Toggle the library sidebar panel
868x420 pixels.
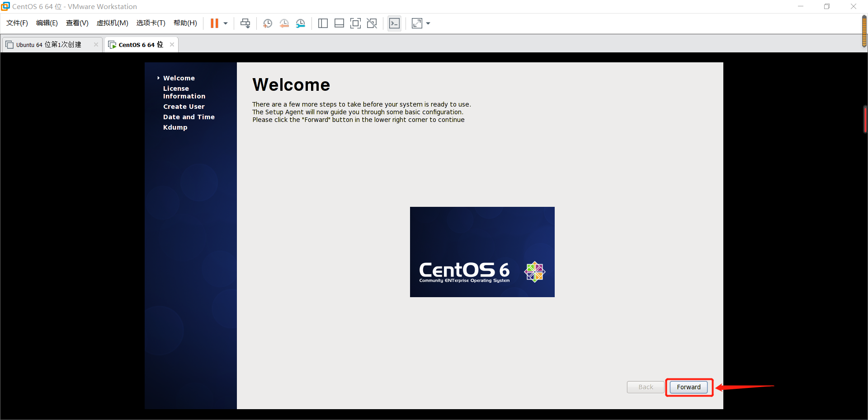[x=323, y=23]
